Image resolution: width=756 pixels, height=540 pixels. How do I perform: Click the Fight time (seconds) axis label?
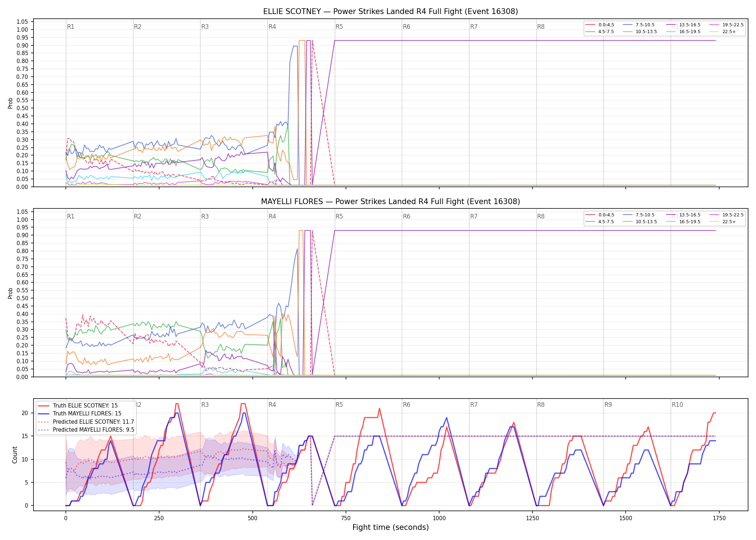click(x=391, y=527)
